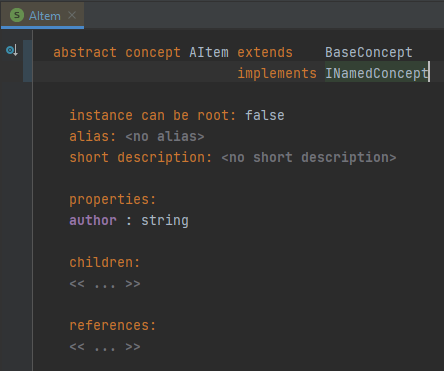Click the 'alias:' label
The height and width of the screenshot is (371, 444).
[93, 136]
